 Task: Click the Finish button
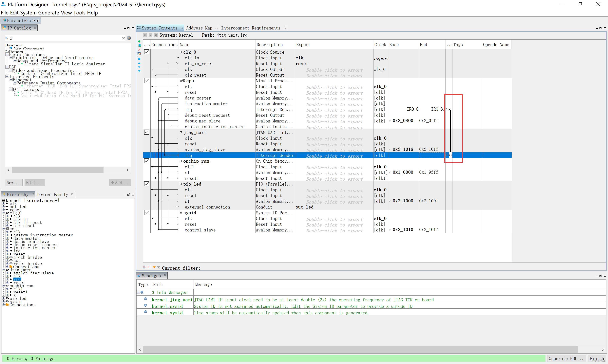coord(597,358)
